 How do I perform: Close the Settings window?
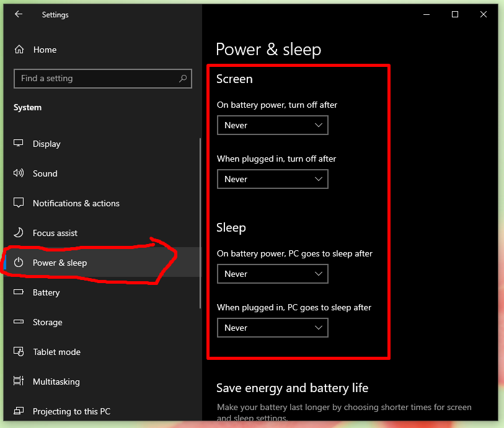click(484, 14)
